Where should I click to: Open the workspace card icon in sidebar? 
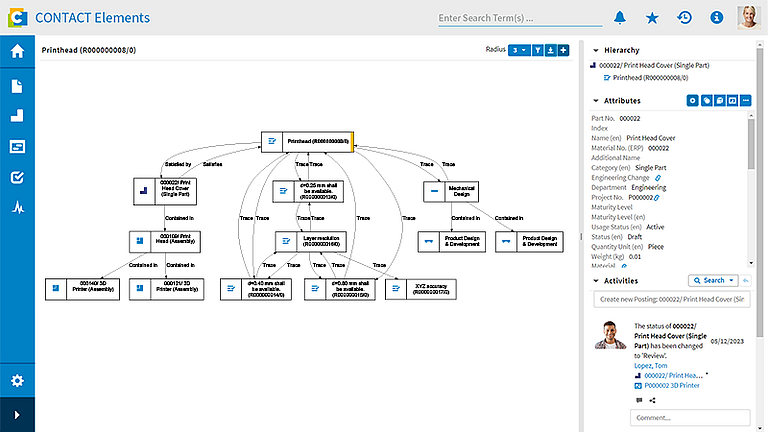[x=17, y=146]
